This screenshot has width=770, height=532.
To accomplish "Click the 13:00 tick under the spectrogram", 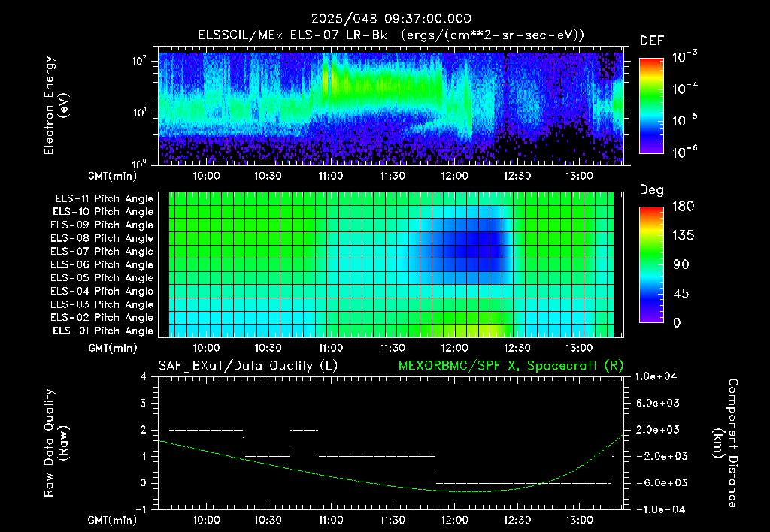I will [x=579, y=176].
